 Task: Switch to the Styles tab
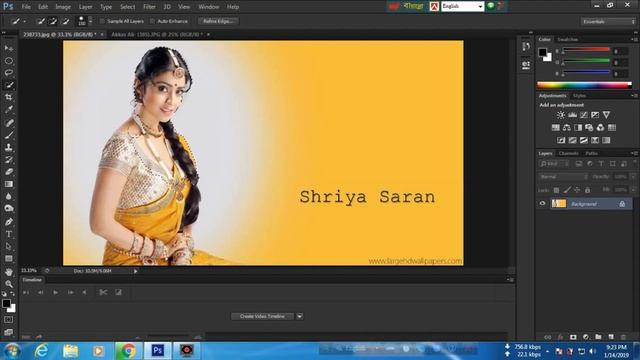tap(579, 96)
